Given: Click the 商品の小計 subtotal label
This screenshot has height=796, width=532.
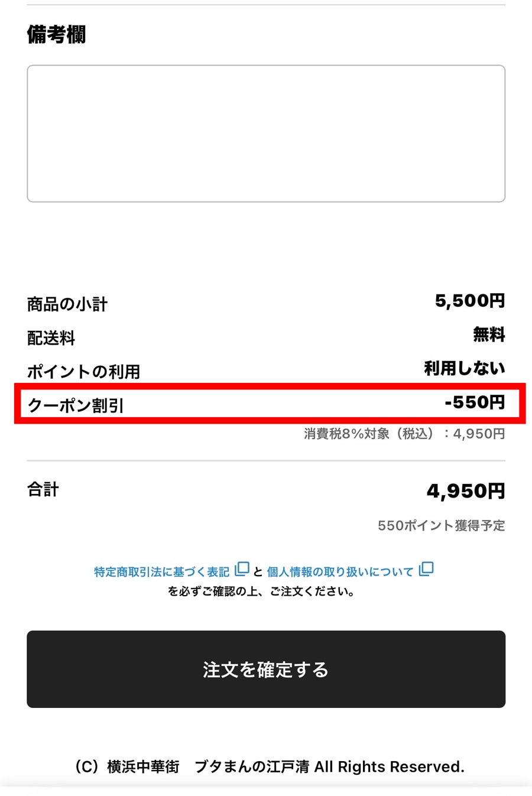Looking at the screenshot, I should point(67,304).
